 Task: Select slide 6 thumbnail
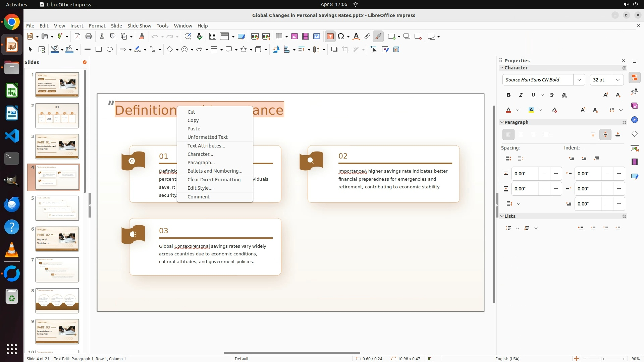pos(57,239)
